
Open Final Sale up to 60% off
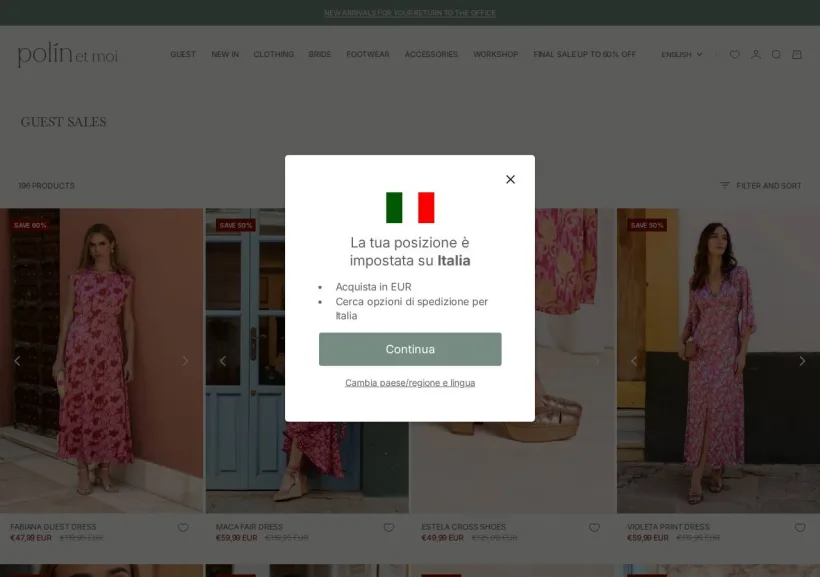point(585,54)
